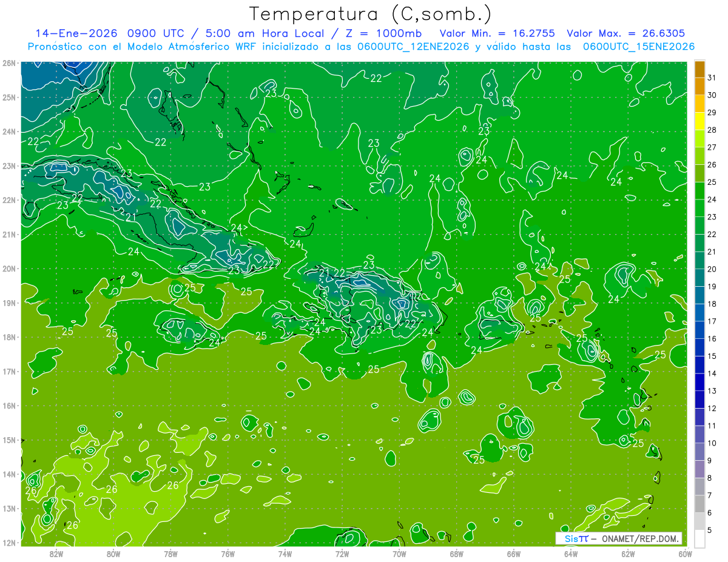Click the purple colorbar segment between 9 and 10

point(699,452)
